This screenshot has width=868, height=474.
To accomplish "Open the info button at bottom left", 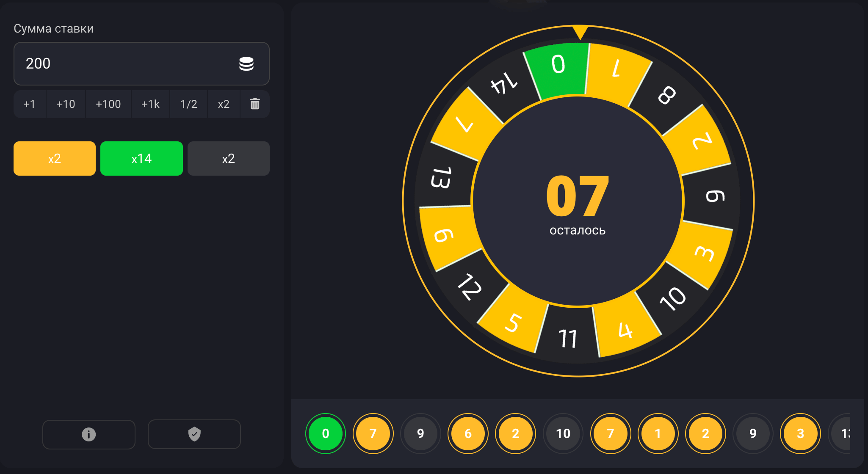I will point(89,434).
